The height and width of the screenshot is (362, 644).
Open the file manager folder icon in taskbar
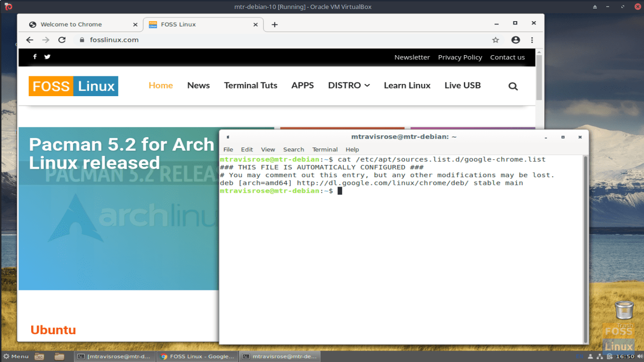tap(59, 356)
